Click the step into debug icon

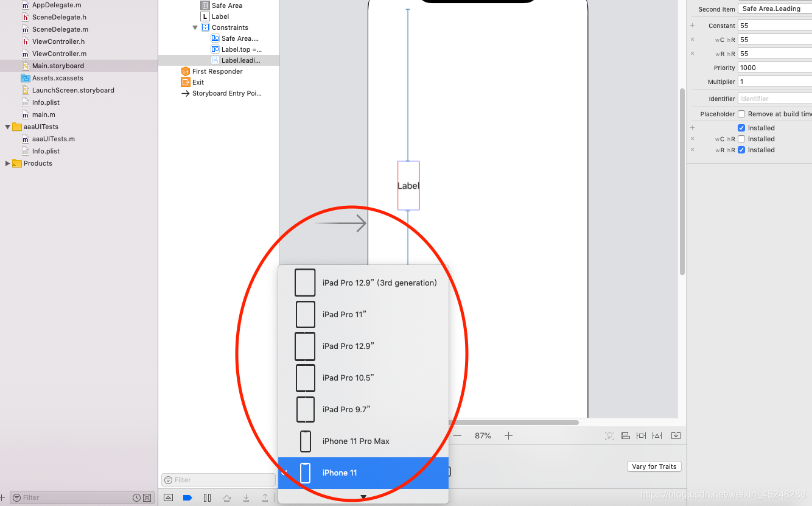point(246,497)
